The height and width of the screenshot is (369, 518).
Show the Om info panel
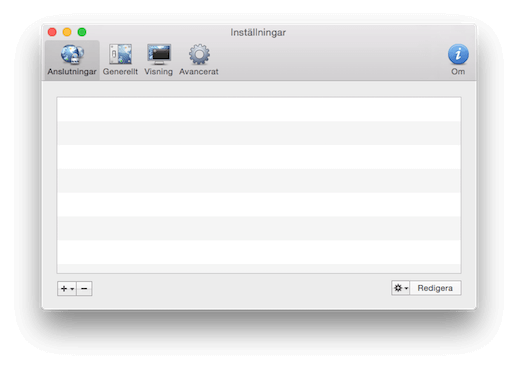click(458, 60)
